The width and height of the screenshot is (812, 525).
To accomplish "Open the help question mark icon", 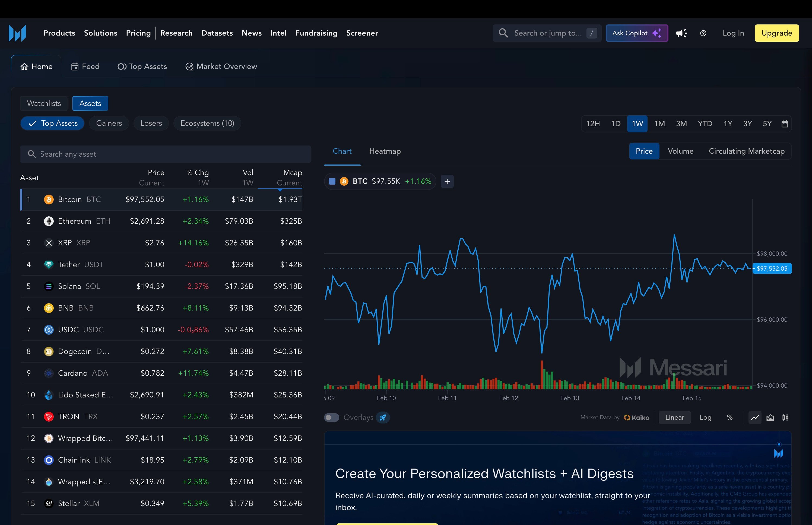I will [703, 33].
